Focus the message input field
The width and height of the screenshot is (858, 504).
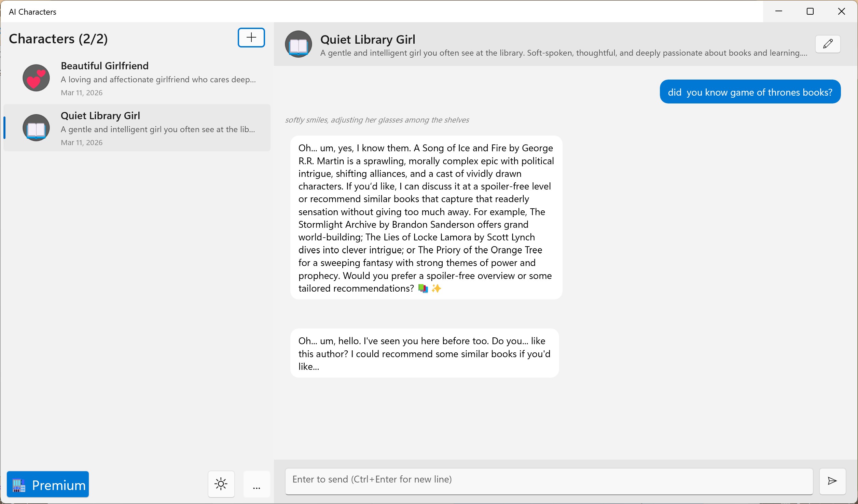click(549, 481)
